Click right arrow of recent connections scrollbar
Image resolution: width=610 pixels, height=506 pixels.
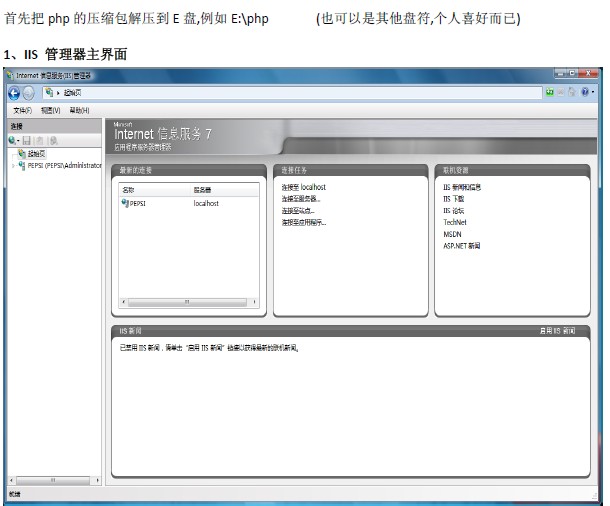[254, 302]
